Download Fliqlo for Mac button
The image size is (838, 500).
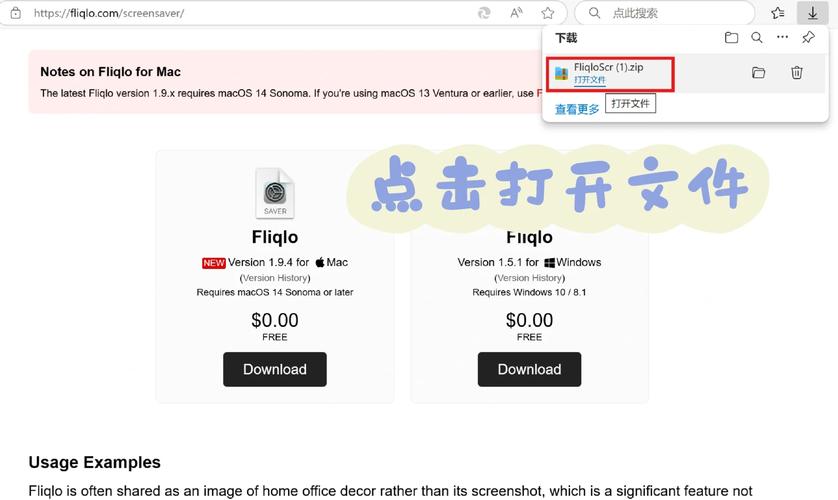275,369
